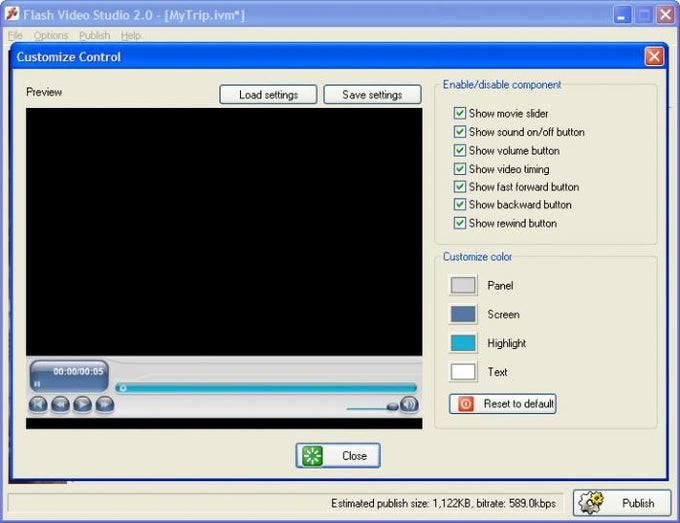Click the Flash Video Studio title bar icon
Screen dimensions: 680x523
[x=12, y=14]
